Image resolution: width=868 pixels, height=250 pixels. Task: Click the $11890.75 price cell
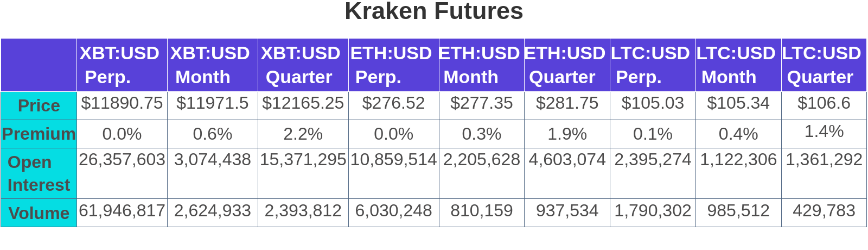tap(122, 103)
